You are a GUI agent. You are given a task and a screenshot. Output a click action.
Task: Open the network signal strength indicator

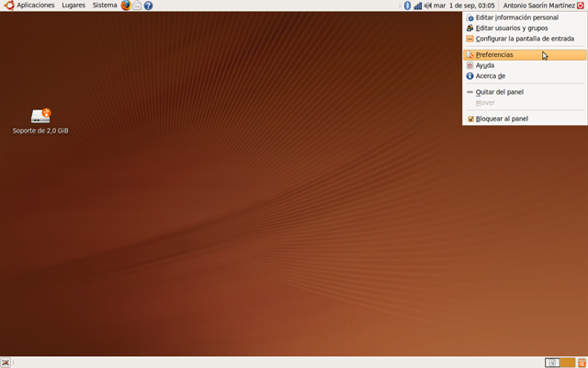417,6
